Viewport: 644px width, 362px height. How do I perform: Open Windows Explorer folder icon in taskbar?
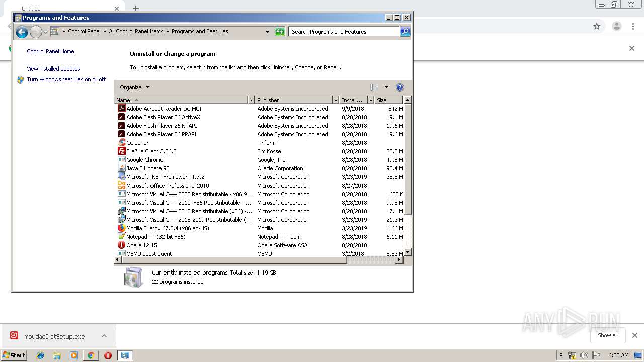pyautogui.click(x=57, y=355)
